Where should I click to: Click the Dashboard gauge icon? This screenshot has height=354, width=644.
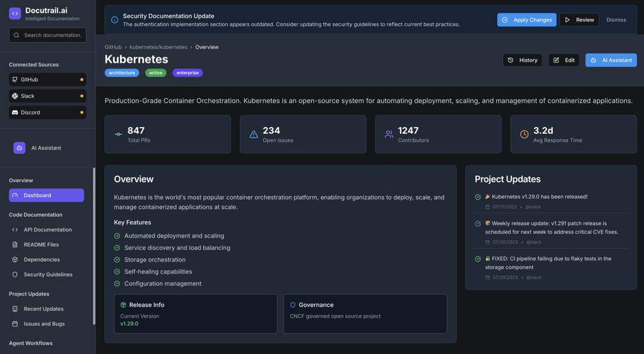click(15, 196)
